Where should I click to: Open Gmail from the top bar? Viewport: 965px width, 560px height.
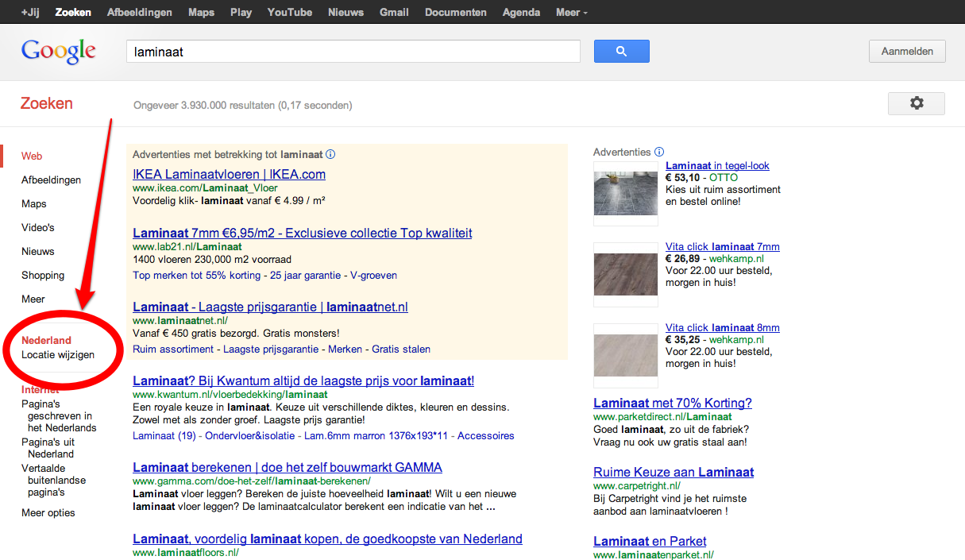click(394, 13)
